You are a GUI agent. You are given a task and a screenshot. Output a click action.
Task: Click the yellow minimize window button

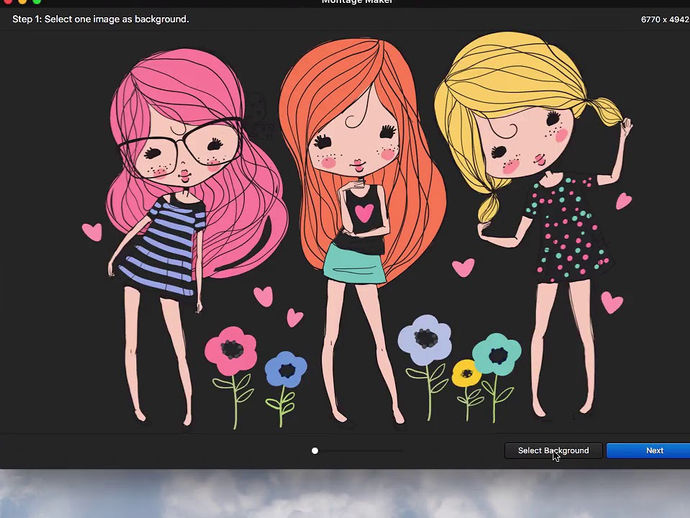pos(22,1)
